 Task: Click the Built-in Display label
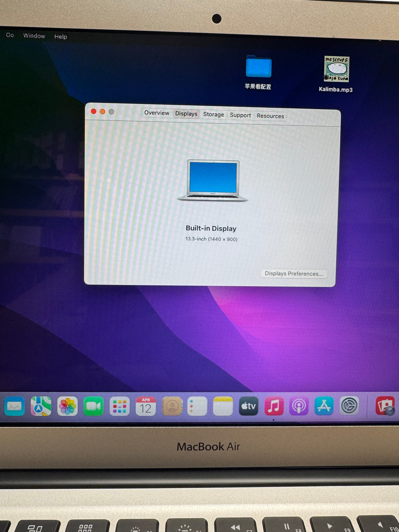click(x=211, y=228)
